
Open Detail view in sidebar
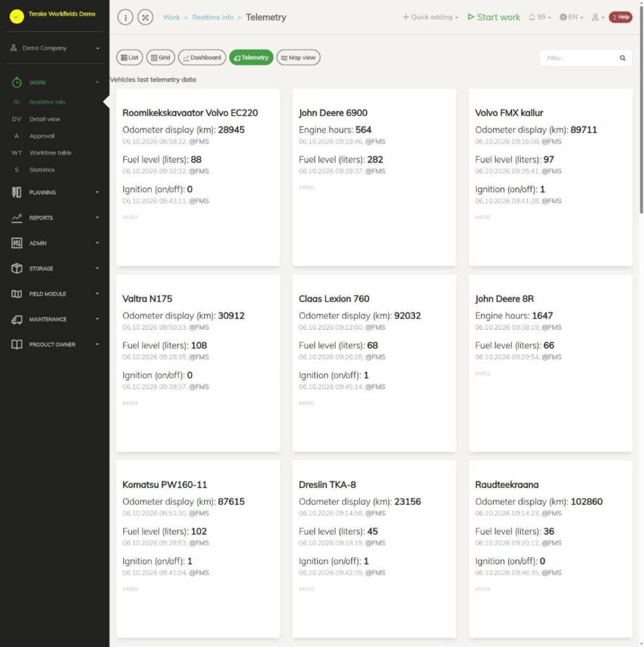point(45,119)
